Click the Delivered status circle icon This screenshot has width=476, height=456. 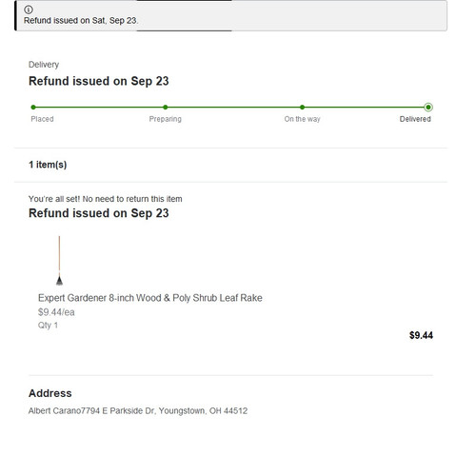click(x=428, y=108)
